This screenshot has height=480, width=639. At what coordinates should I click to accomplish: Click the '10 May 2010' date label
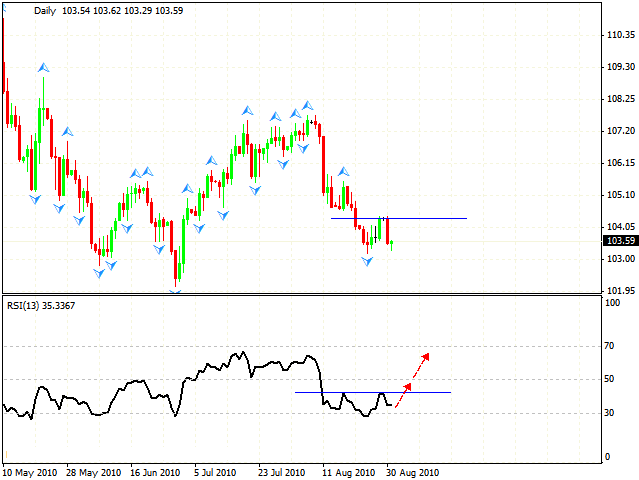[30, 473]
